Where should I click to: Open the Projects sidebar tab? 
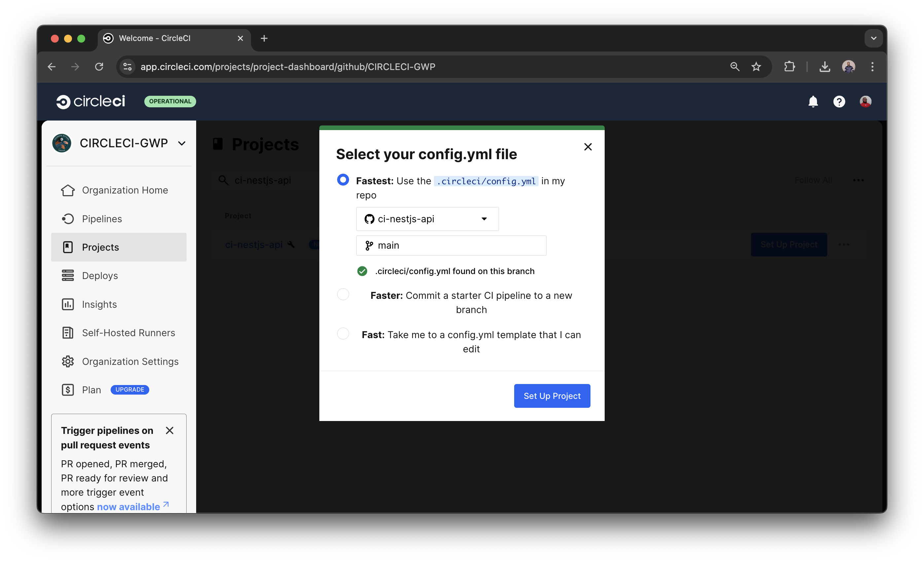[100, 247]
